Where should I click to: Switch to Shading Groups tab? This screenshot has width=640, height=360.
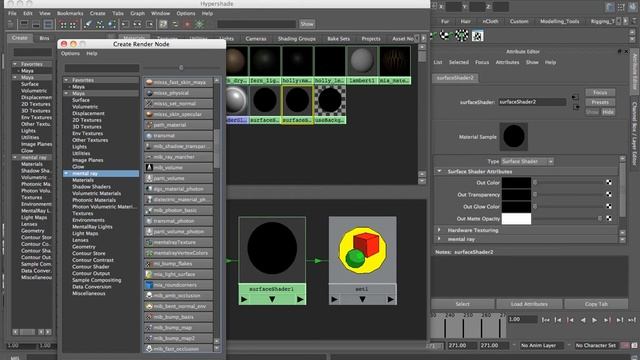tap(297, 39)
